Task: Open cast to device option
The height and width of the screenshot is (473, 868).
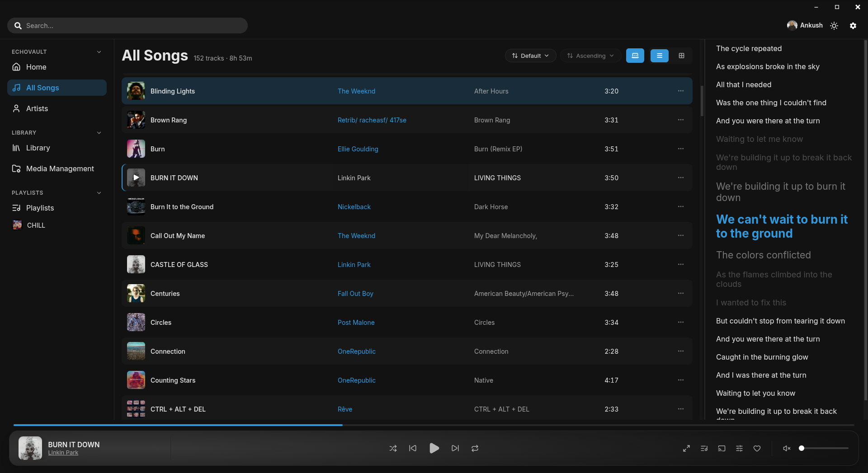Action: tap(722, 448)
